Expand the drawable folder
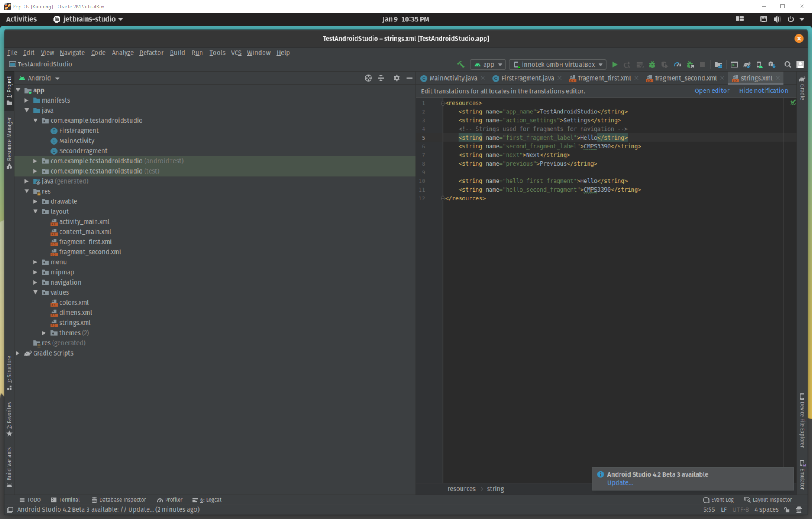 [x=35, y=202]
